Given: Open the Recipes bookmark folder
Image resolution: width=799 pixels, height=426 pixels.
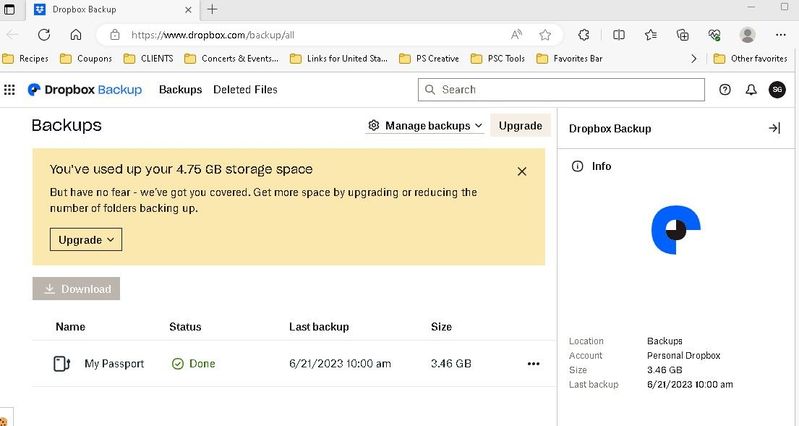Looking at the screenshot, I should 25,59.
